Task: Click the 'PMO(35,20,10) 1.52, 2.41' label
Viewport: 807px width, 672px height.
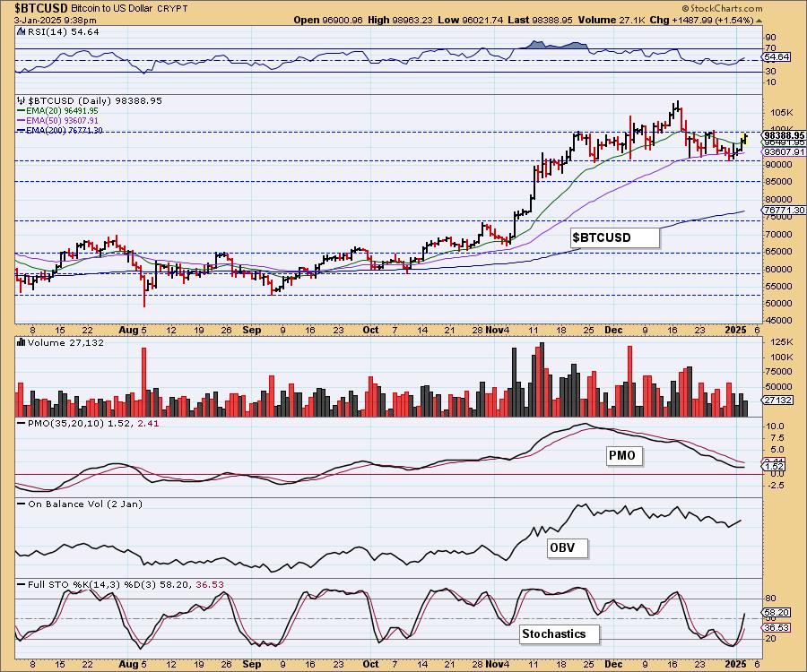Action: tap(93, 423)
